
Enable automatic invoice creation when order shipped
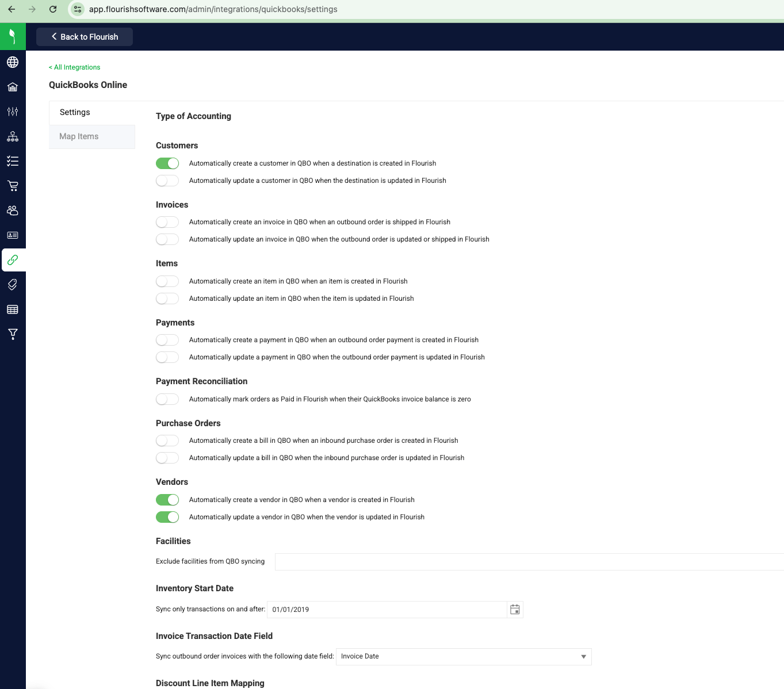[x=167, y=222]
